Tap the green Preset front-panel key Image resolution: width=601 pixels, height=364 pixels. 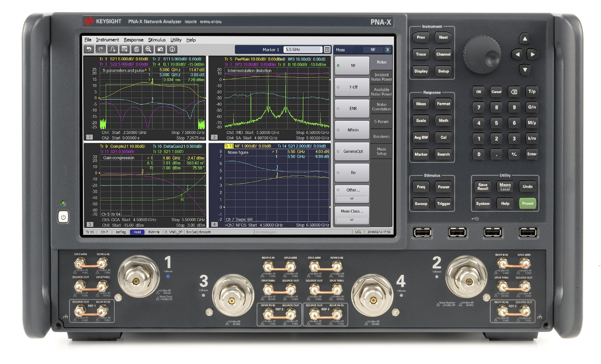click(x=528, y=203)
